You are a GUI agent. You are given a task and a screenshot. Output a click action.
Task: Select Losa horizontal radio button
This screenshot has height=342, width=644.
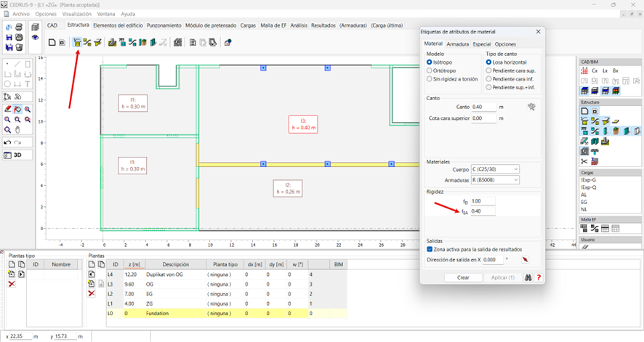pos(488,62)
